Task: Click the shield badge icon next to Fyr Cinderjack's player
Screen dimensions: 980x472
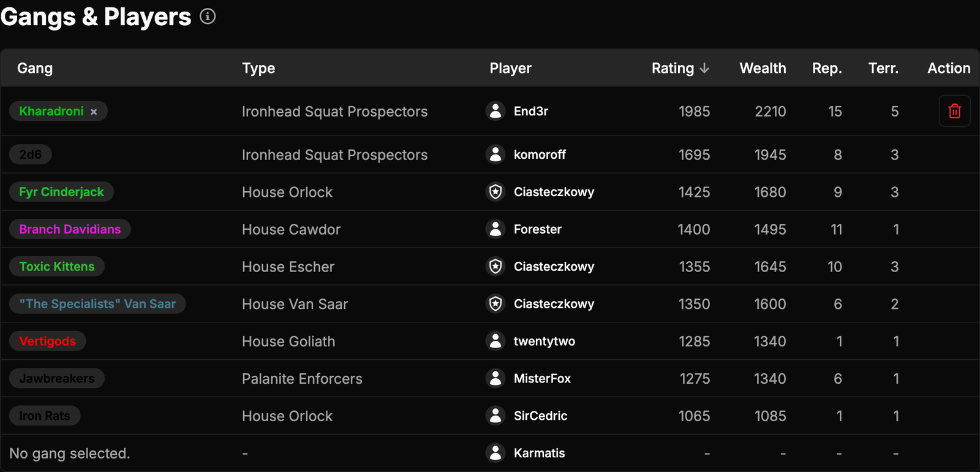Action: [495, 192]
